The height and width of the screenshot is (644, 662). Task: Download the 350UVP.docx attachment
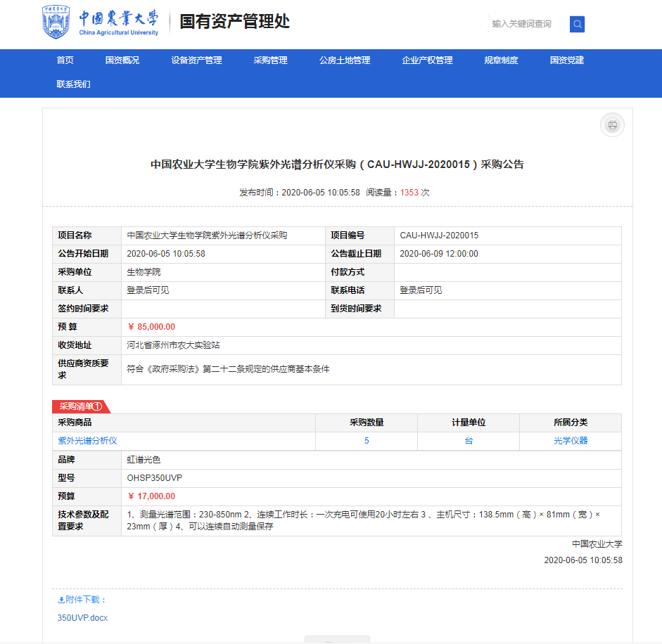tap(82, 618)
